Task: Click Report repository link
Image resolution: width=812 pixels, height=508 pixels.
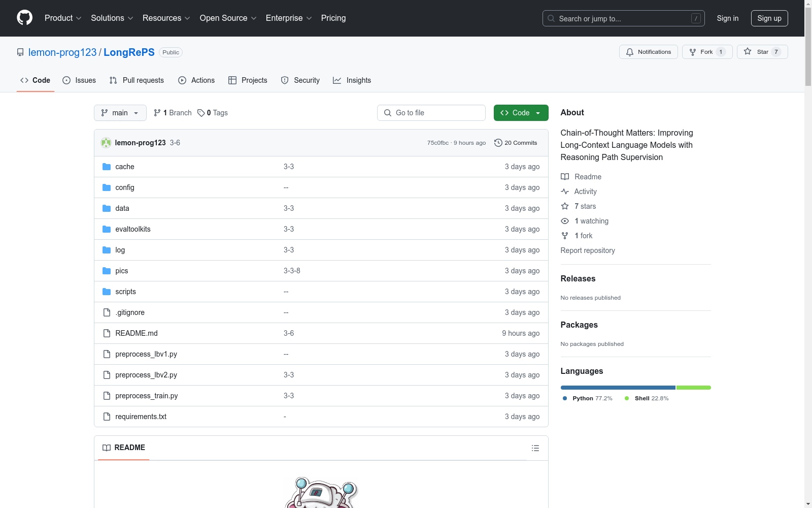Action: click(x=588, y=250)
